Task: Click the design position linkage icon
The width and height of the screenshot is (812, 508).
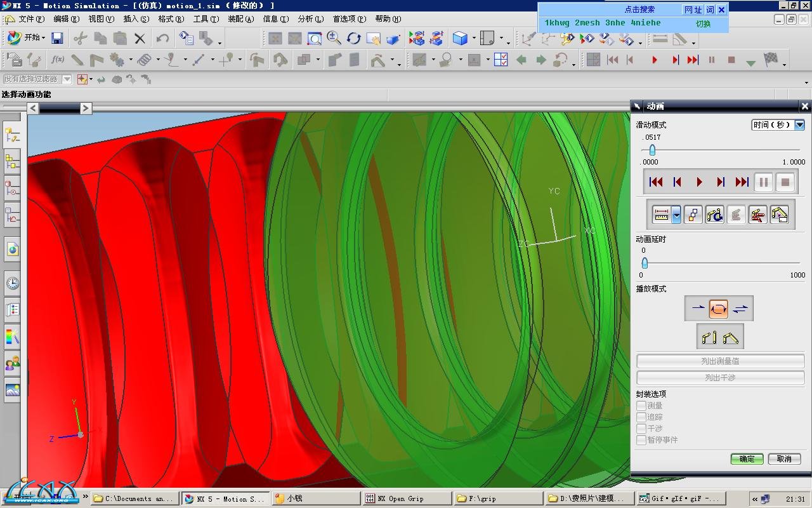Action: [x=709, y=337]
